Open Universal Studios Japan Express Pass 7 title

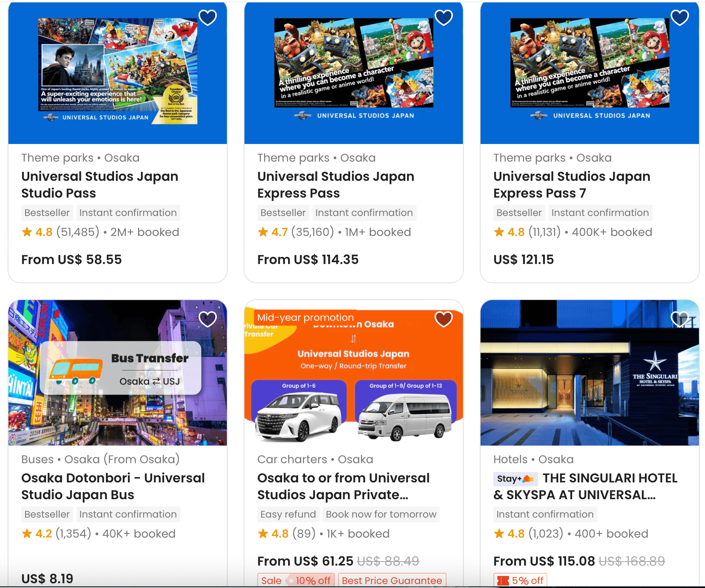click(x=572, y=185)
